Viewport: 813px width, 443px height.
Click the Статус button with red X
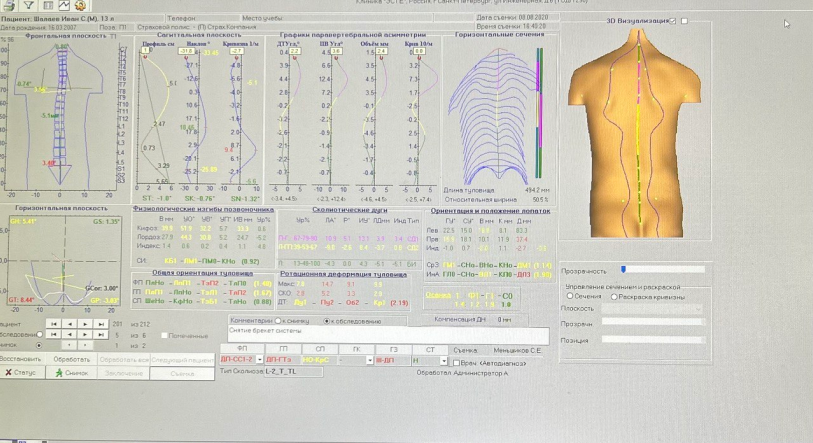tap(22, 373)
